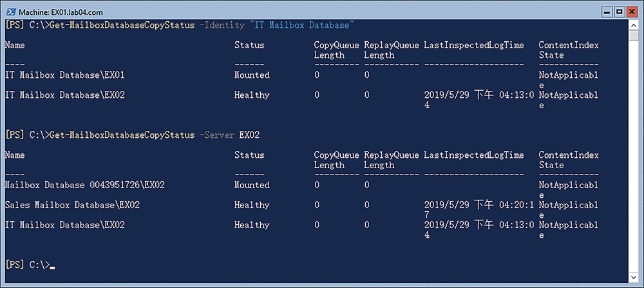Click the timestamp "2019/5/29 下午 04:20:1"

479,205
